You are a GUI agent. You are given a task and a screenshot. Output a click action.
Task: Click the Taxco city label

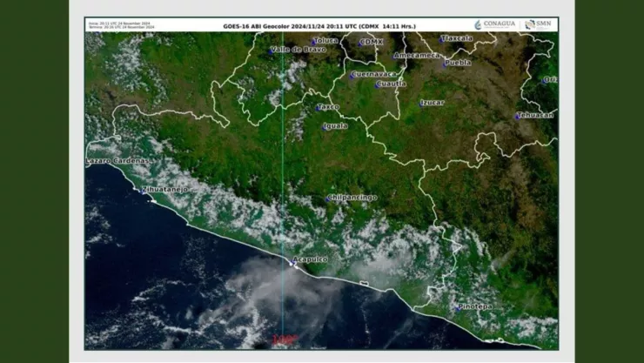tap(328, 107)
